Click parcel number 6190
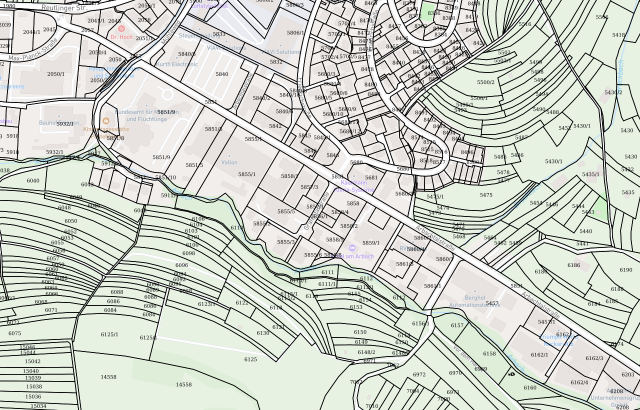The width and height of the screenshot is (640, 410). [x=626, y=270]
